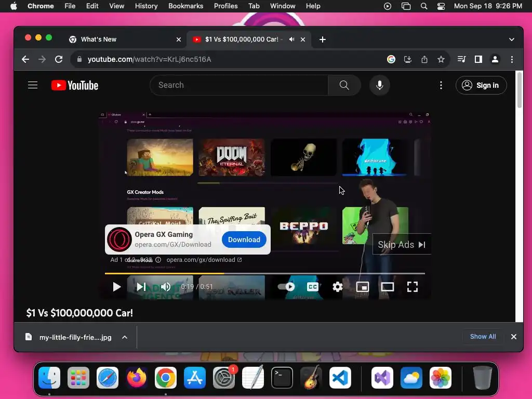Open Terminal from the Dock
Screen dimensions: 532x399
tap(282, 378)
